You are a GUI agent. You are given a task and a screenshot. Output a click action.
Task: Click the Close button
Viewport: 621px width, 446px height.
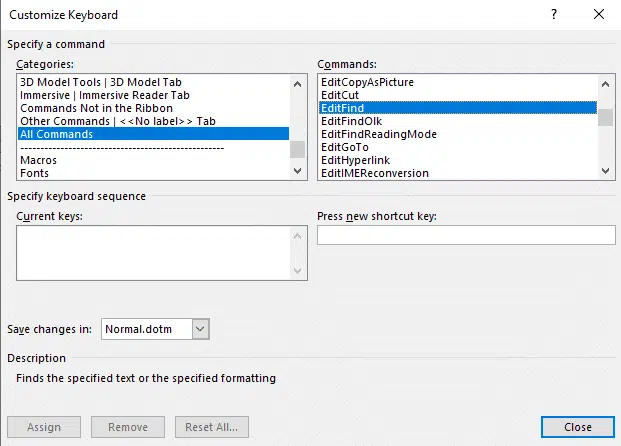578,427
